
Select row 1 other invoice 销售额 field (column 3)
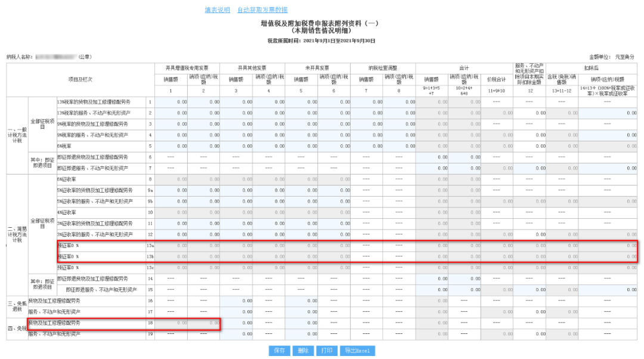236,102
